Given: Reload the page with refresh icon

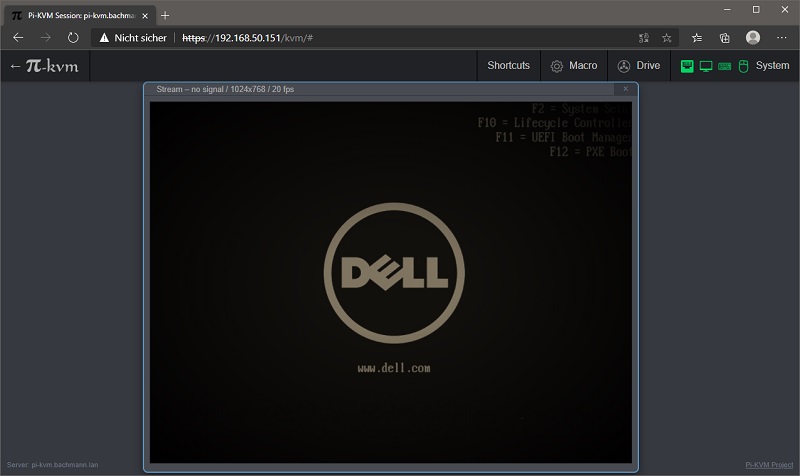Looking at the screenshot, I should coord(73,38).
